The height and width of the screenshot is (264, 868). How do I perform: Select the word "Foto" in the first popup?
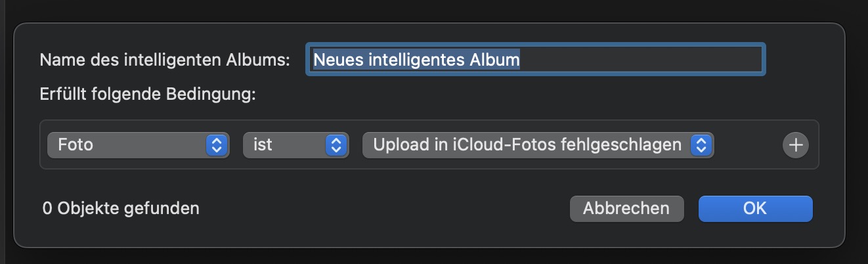pos(76,145)
